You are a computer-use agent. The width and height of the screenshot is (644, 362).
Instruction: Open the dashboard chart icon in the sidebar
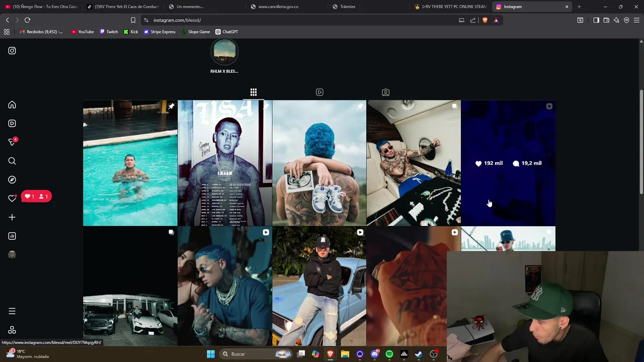pos(12,236)
